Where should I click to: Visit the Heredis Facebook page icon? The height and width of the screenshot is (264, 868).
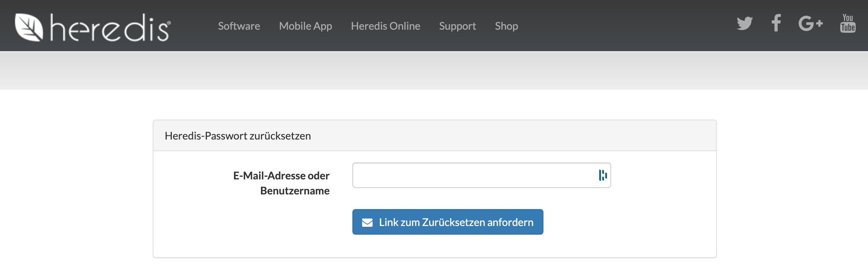point(776,23)
